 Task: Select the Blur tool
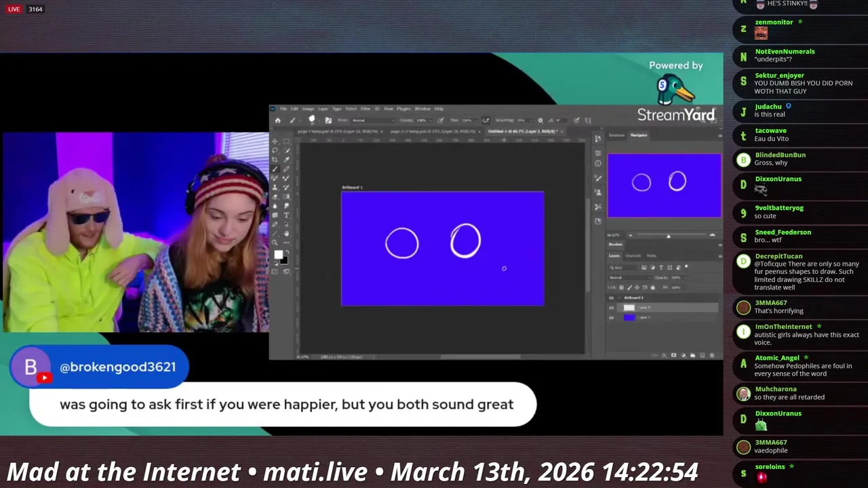275,206
